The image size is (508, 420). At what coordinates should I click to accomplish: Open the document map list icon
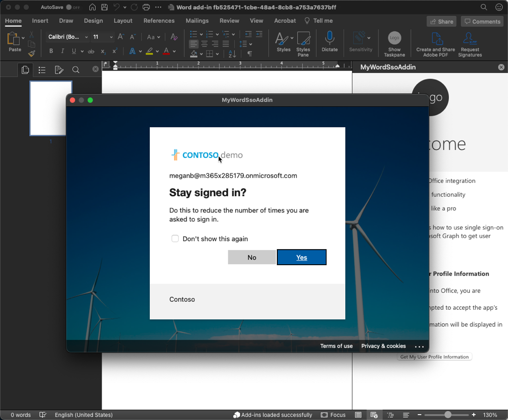[42, 70]
